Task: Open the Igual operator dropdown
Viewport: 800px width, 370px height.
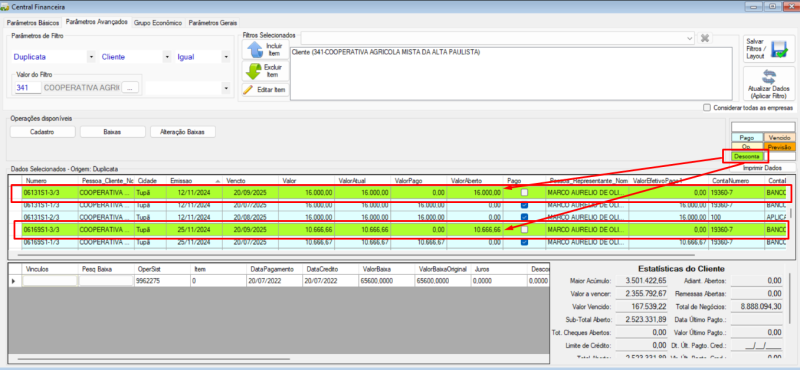Action: pyautogui.click(x=226, y=57)
